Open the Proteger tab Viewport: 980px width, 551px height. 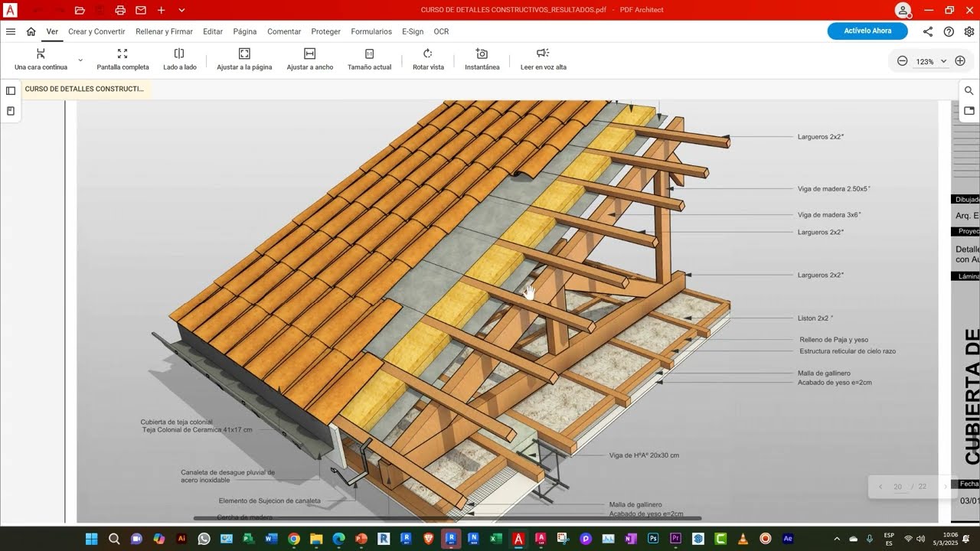click(x=326, y=31)
